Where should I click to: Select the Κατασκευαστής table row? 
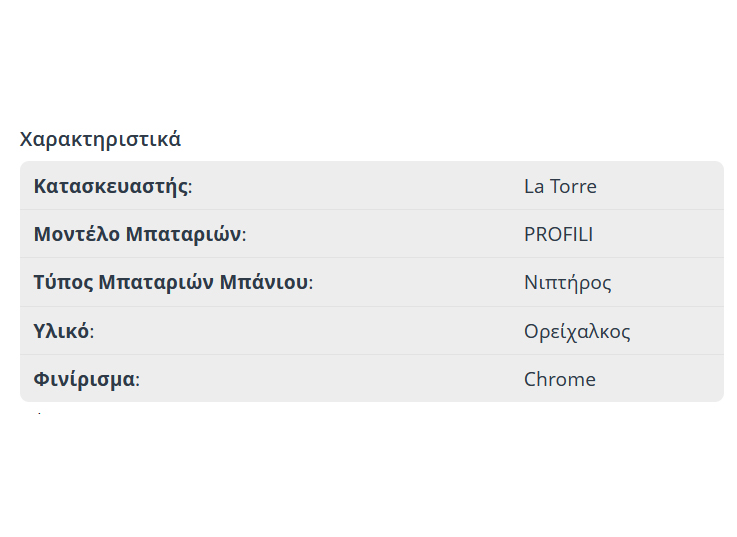tap(371, 186)
